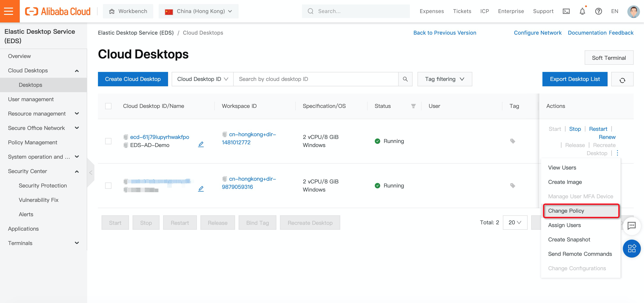
Task: Click the help question mark icon
Action: tap(598, 11)
